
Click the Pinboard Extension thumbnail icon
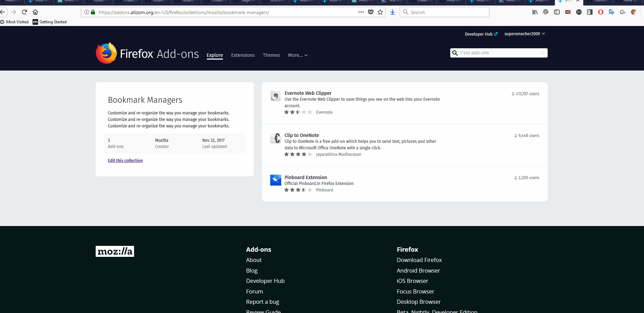(275, 180)
